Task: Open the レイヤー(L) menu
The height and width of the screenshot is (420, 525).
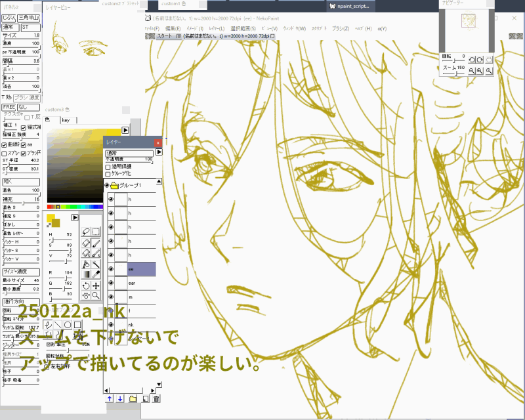Action: tap(217, 28)
